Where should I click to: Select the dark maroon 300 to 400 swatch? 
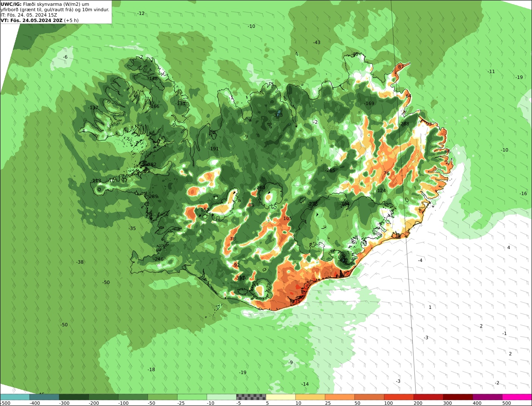click(458, 397)
